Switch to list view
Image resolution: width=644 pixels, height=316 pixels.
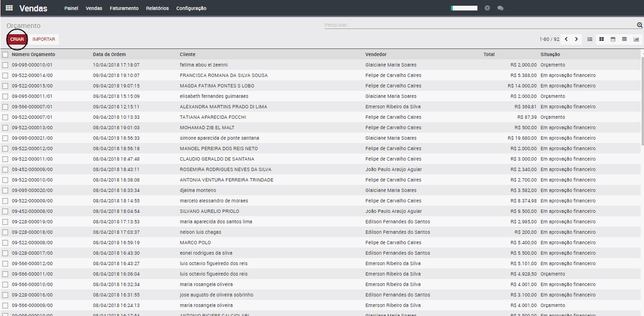pos(590,39)
